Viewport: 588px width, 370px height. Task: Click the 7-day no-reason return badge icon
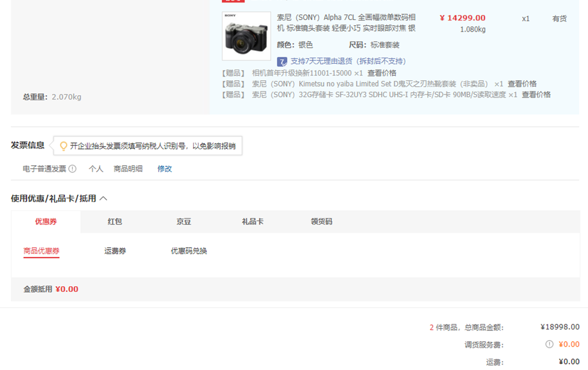click(x=282, y=62)
